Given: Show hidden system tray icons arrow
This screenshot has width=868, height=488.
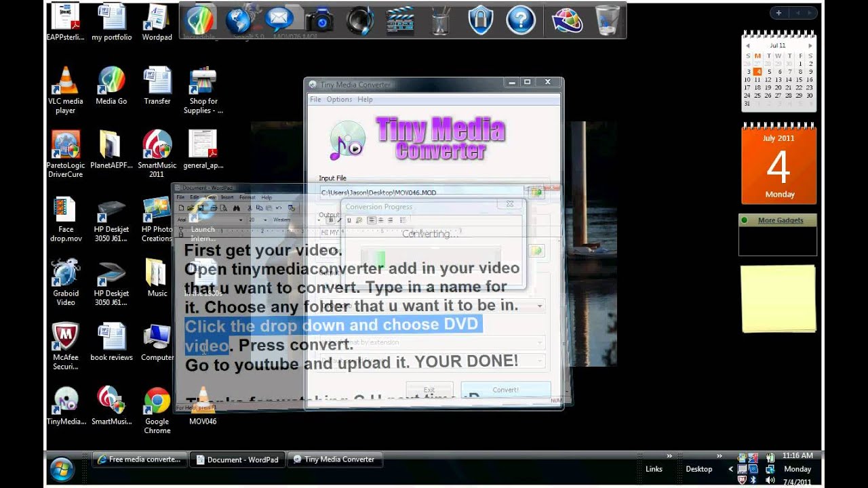Looking at the screenshot, I should (x=731, y=469).
